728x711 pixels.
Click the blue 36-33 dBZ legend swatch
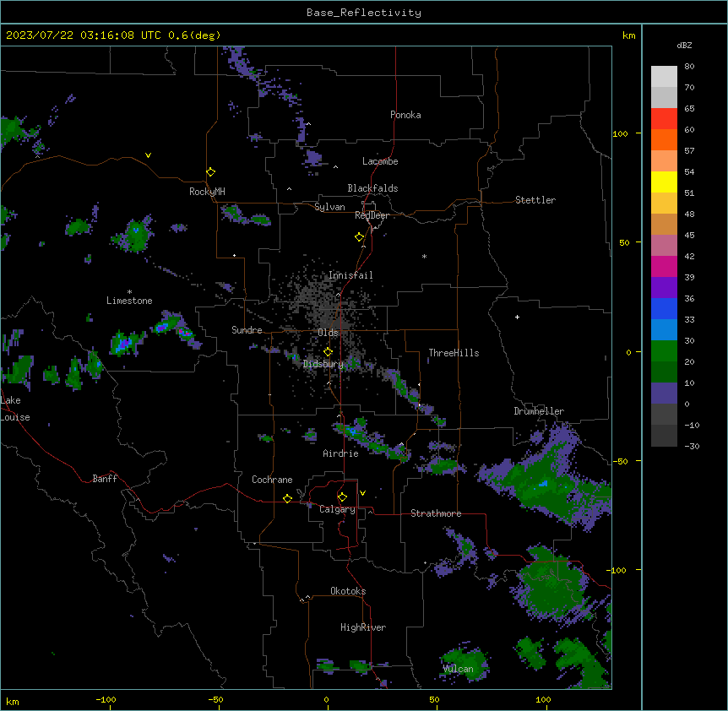click(664, 309)
